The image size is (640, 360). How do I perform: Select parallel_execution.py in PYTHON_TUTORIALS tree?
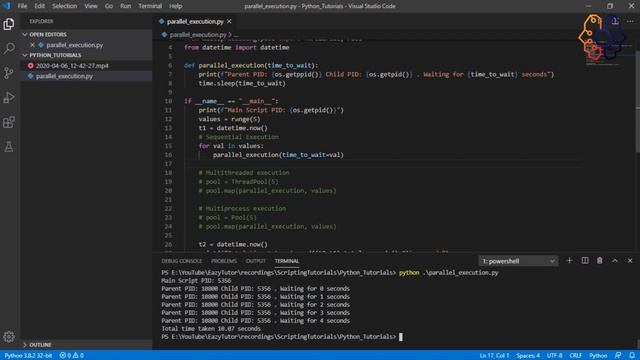[64, 76]
